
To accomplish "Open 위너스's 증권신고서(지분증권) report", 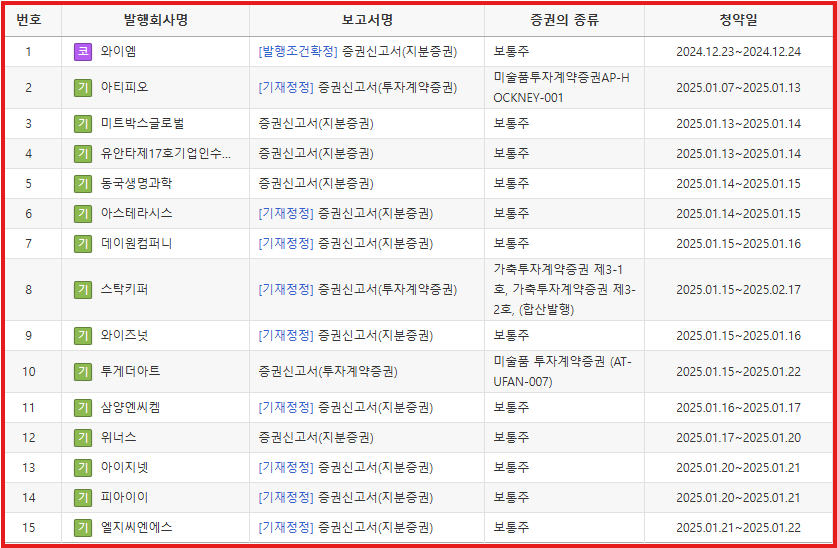I will 316,438.
